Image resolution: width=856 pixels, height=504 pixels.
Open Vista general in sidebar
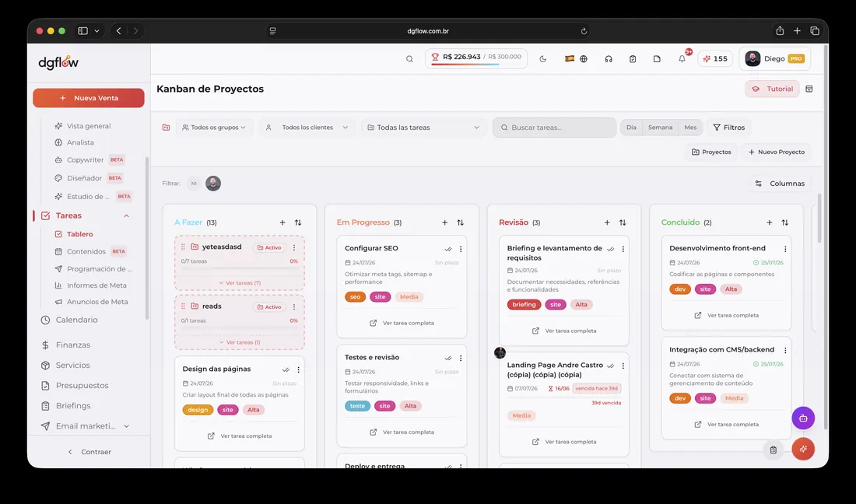coord(83,126)
